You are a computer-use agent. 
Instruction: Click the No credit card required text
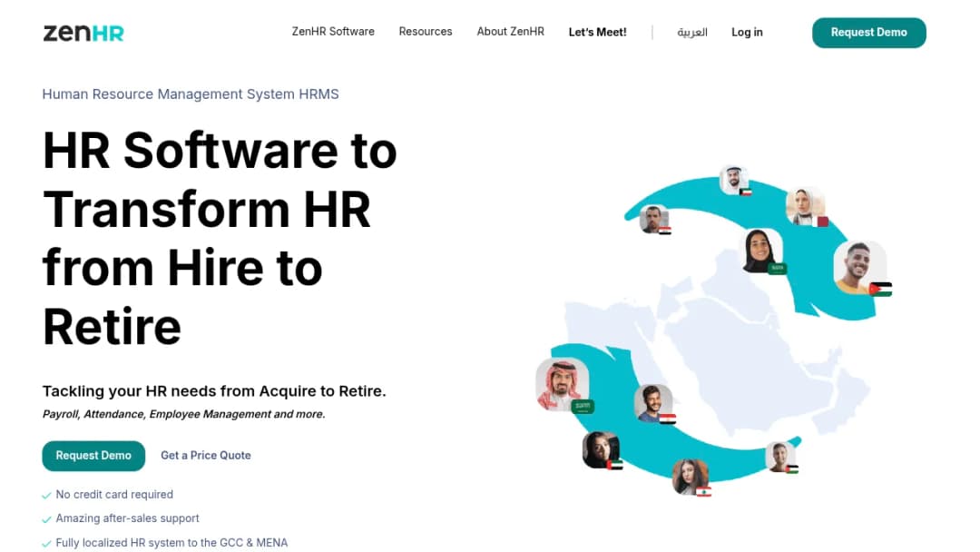tap(114, 495)
